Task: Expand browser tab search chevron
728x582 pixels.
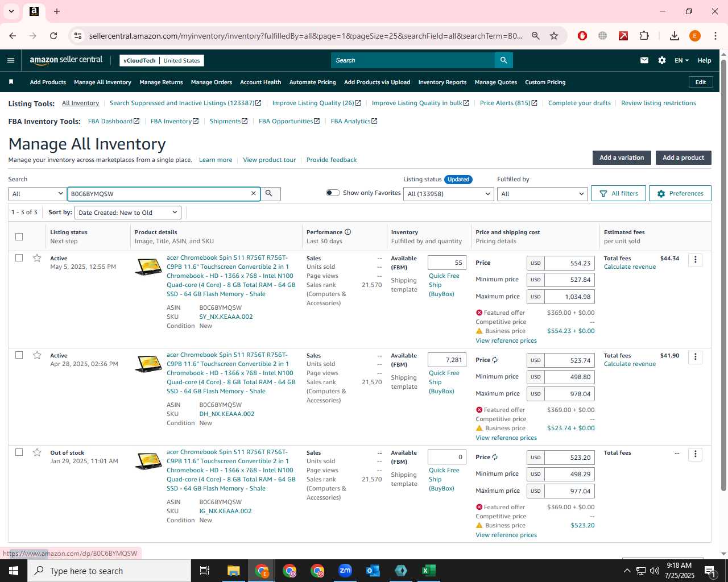Action: click(x=11, y=11)
